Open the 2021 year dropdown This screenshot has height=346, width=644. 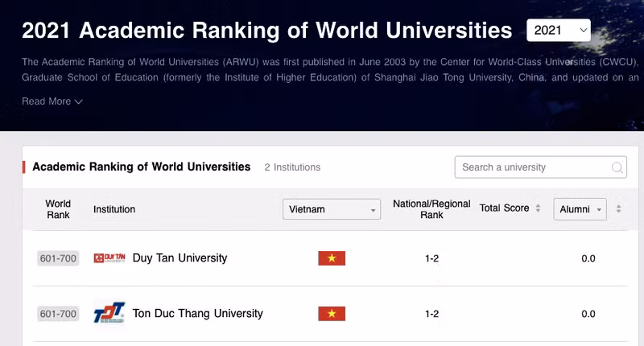point(559,30)
